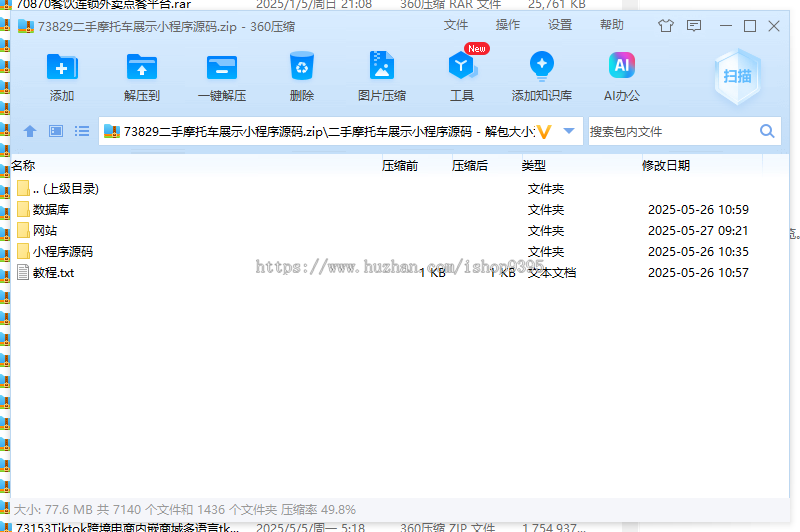Sort by the 名称 column header
The height and width of the screenshot is (532, 800).
(23, 165)
